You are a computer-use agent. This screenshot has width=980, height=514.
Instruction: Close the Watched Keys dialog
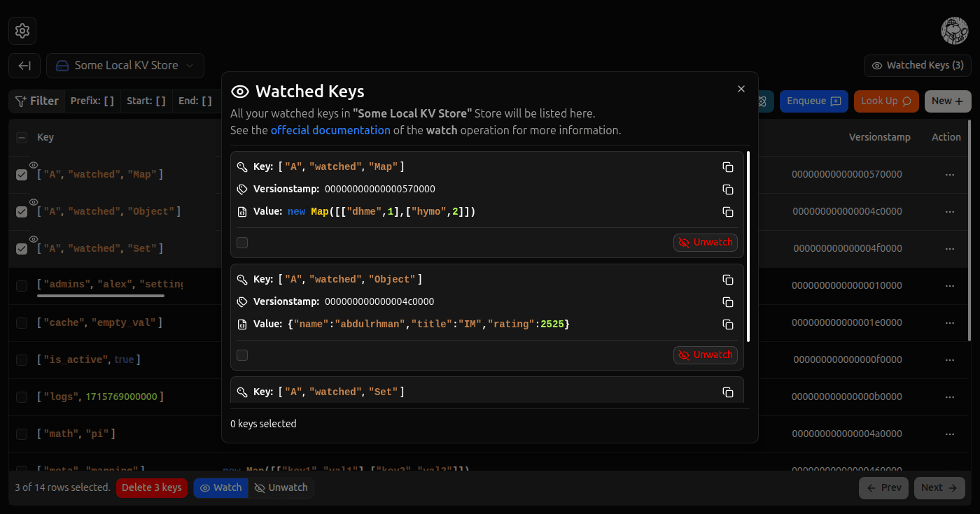[x=741, y=89]
